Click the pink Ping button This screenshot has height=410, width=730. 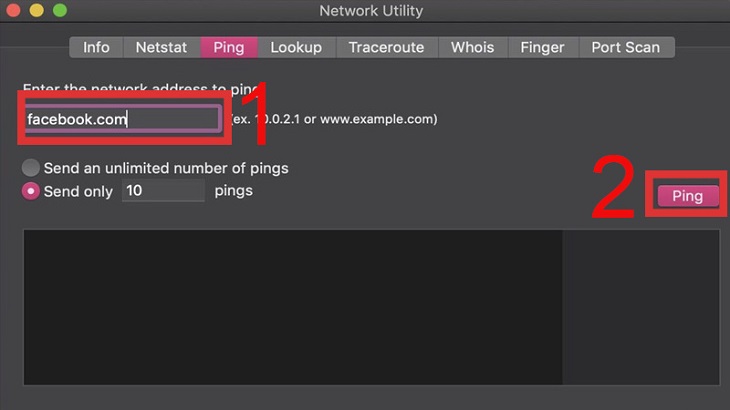tap(688, 196)
